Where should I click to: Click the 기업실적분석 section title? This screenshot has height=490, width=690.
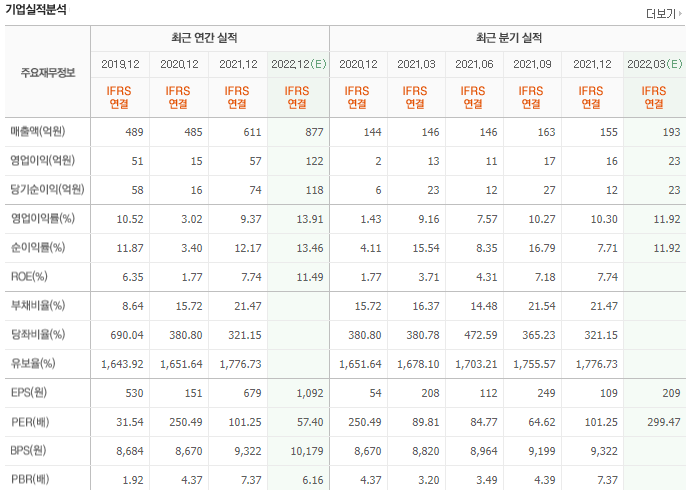point(36,10)
